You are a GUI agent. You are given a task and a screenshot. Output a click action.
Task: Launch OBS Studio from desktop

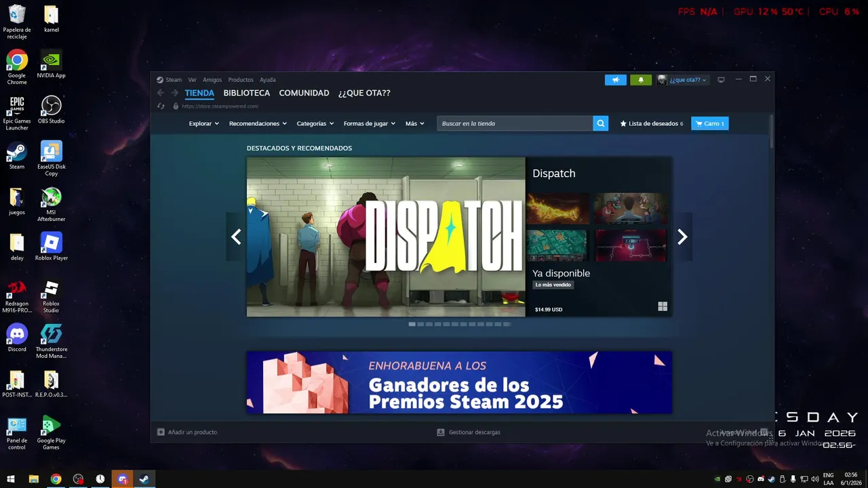(52, 110)
